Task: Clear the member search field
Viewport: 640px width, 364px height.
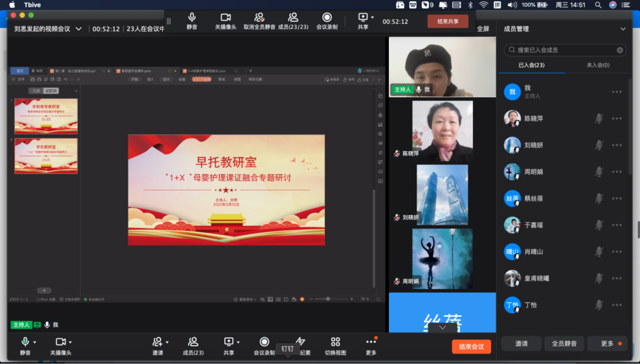Action: (x=620, y=50)
